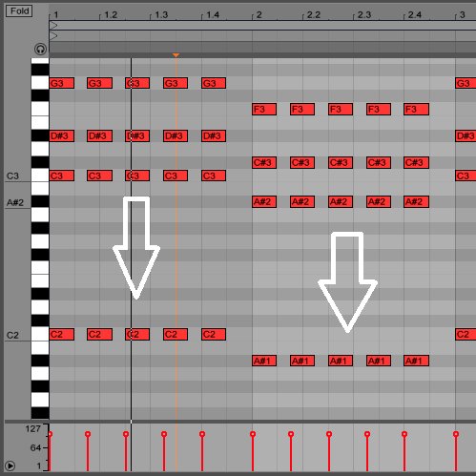Select the D#3 note under the orange marker line
The width and height of the screenshot is (476, 476).
point(176,136)
